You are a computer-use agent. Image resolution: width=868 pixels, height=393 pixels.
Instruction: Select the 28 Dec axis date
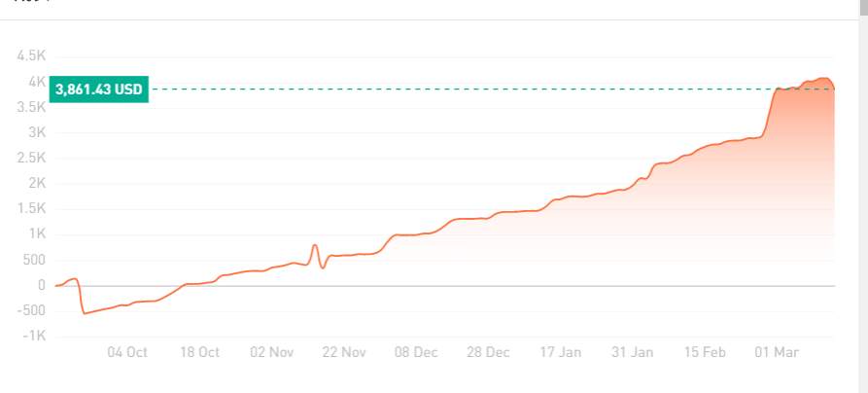tap(488, 352)
